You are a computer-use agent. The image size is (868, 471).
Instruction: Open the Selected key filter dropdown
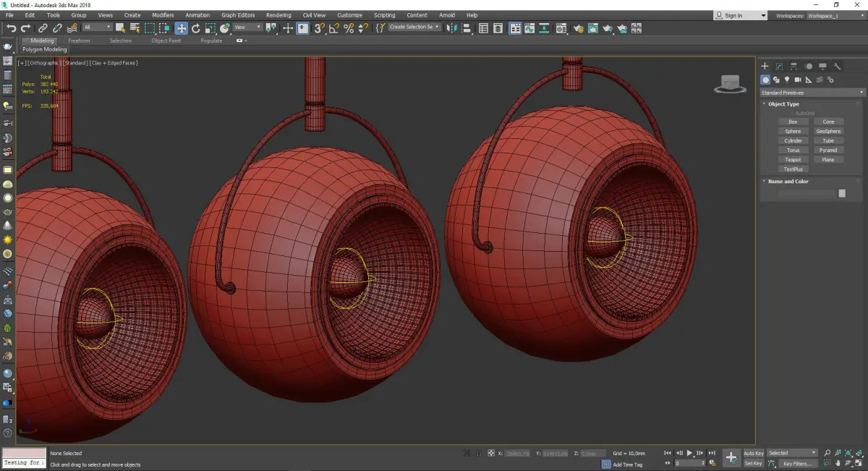[792, 453]
